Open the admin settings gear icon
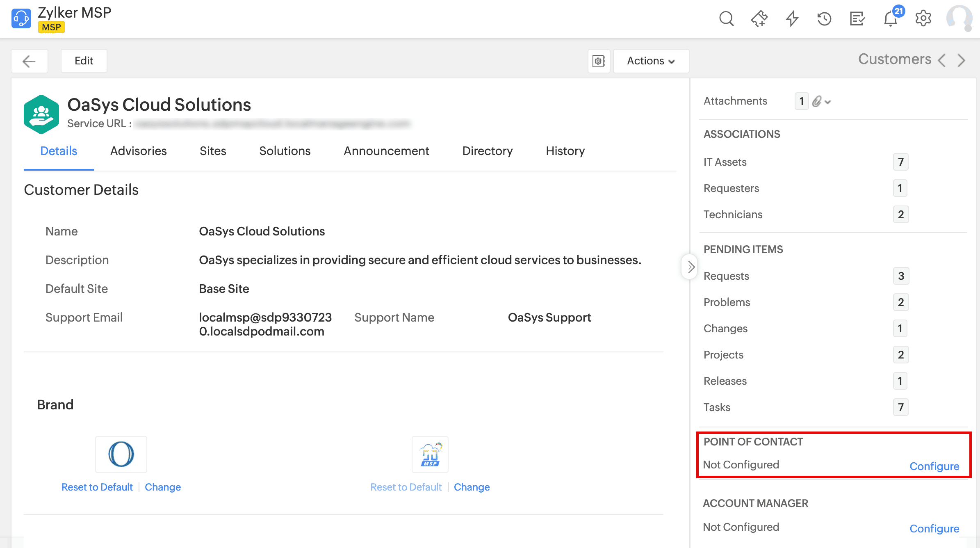 click(923, 19)
